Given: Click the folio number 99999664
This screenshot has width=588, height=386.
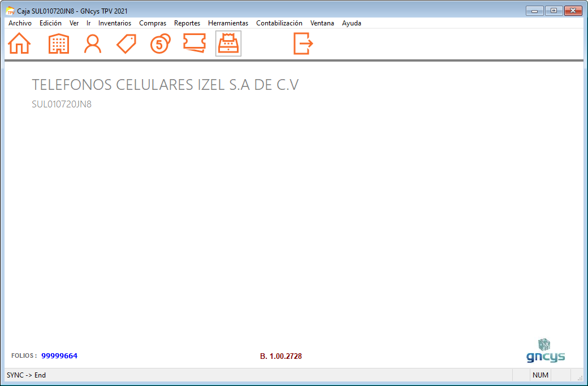Looking at the screenshot, I should tap(59, 355).
